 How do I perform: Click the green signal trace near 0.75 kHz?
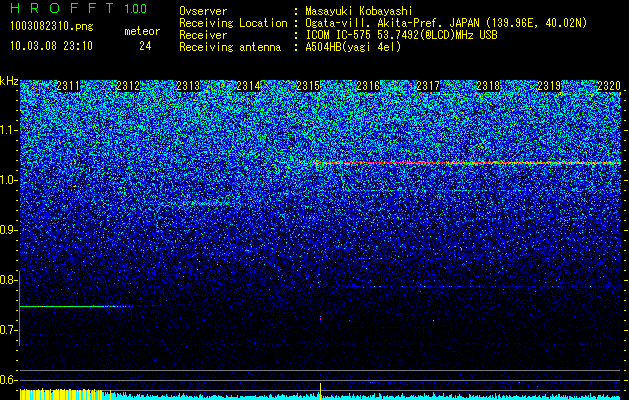[76, 307]
